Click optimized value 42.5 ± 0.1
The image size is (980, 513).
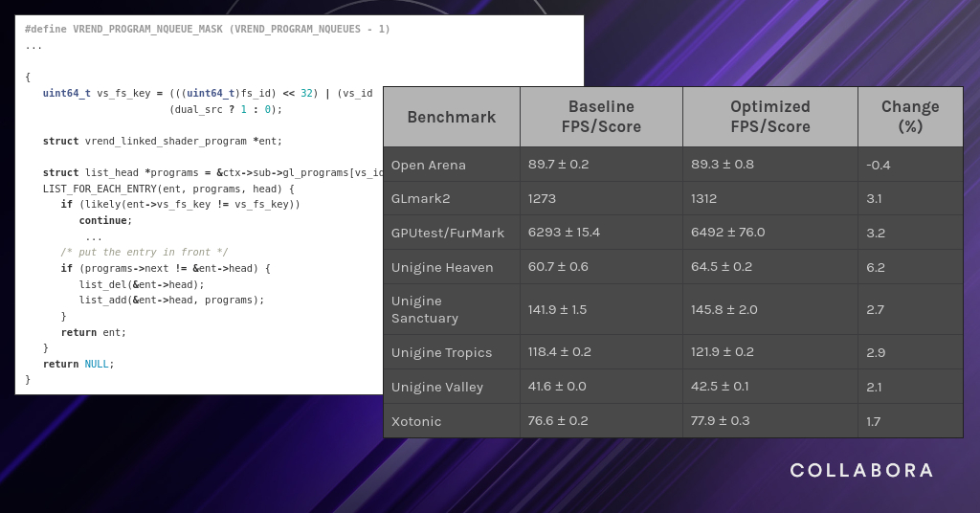pyautogui.click(x=720, y=386)
